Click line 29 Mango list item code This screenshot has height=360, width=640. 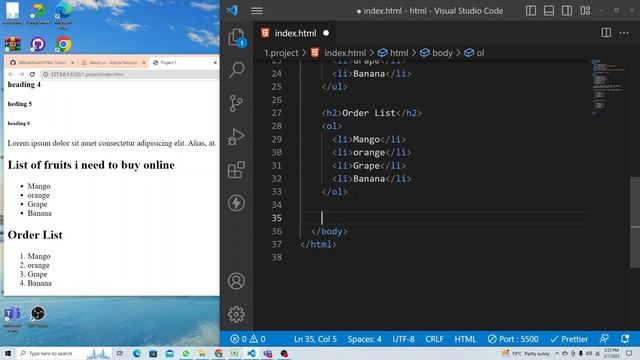pyautogui.click(x=369, y=139)
